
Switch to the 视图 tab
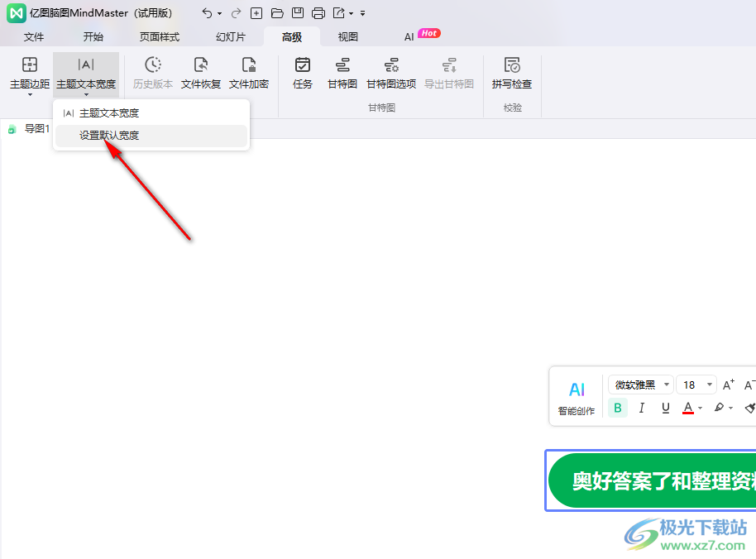click(x=347, y=37)
